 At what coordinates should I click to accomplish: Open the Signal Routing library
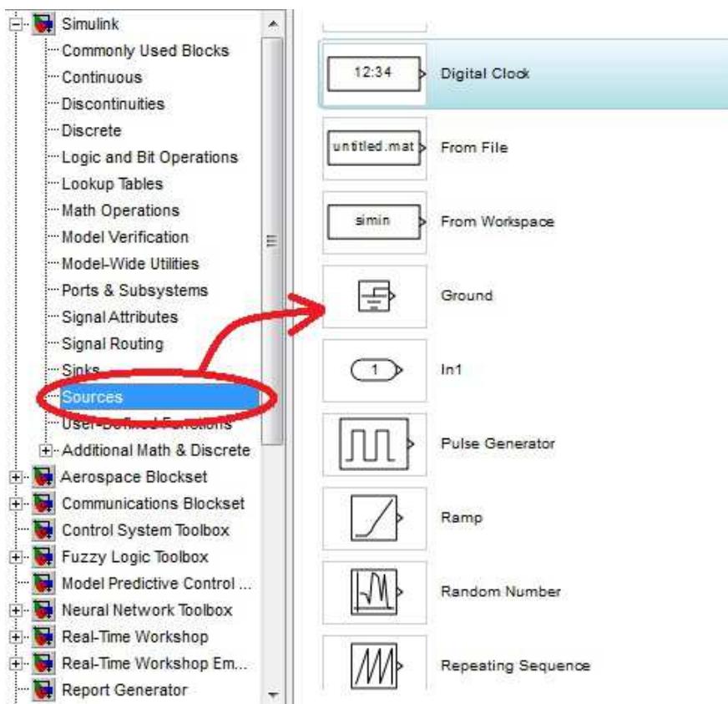tap(113, 344)
